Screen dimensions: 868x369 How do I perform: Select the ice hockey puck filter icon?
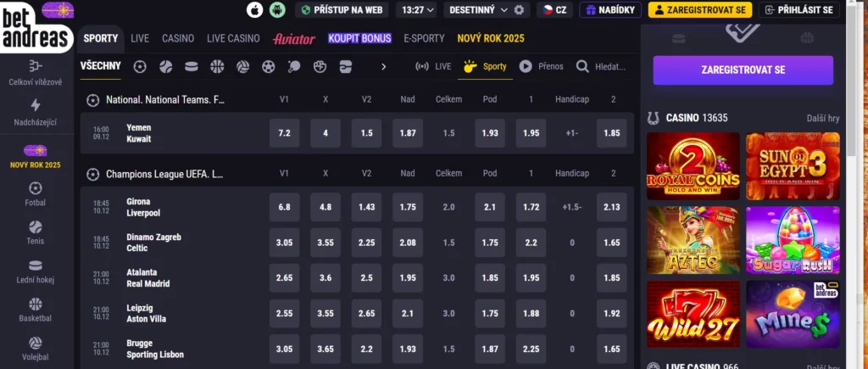coord(191,66)
